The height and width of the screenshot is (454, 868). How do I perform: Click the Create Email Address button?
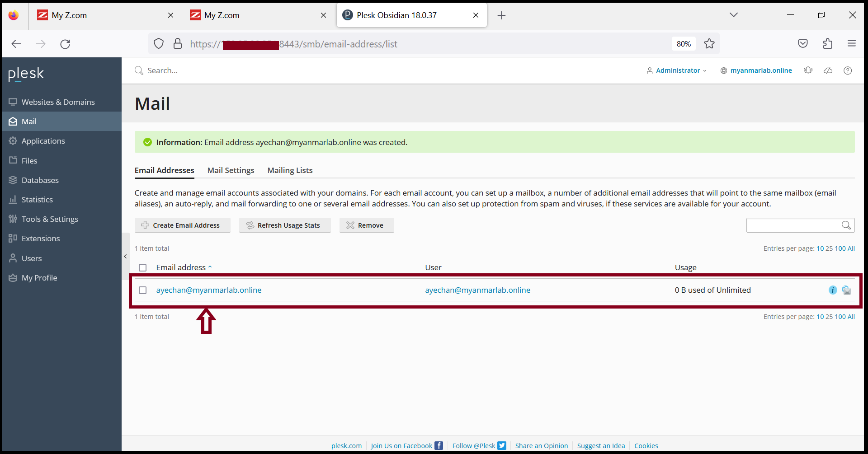point(183,225)
